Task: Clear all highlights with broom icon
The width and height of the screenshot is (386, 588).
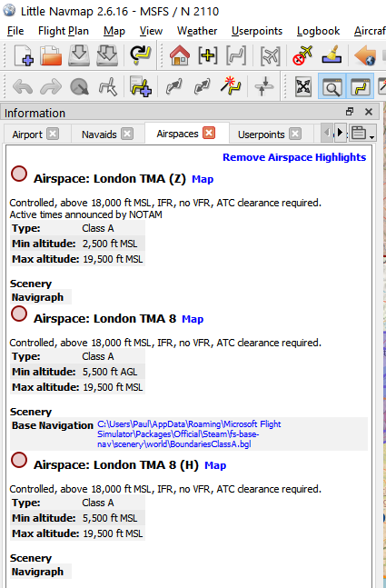Action: click(332, 55)
